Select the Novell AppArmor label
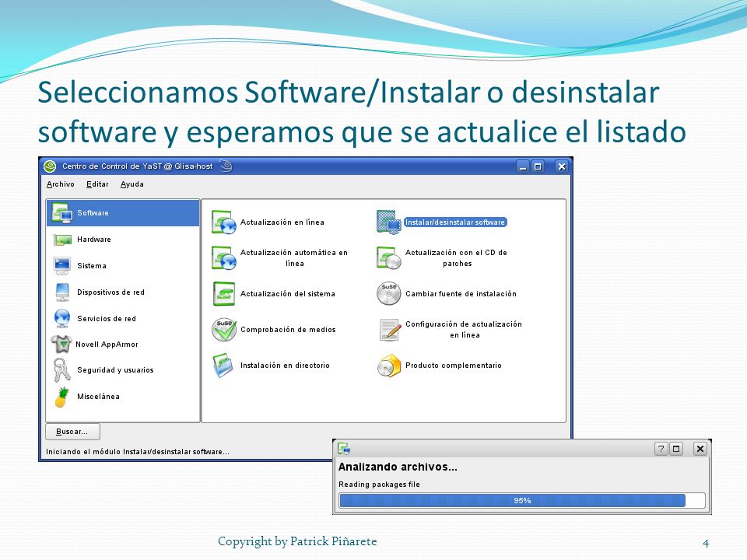Image resolution: width=747 pixels, height=560 pixels. (107, 345)
